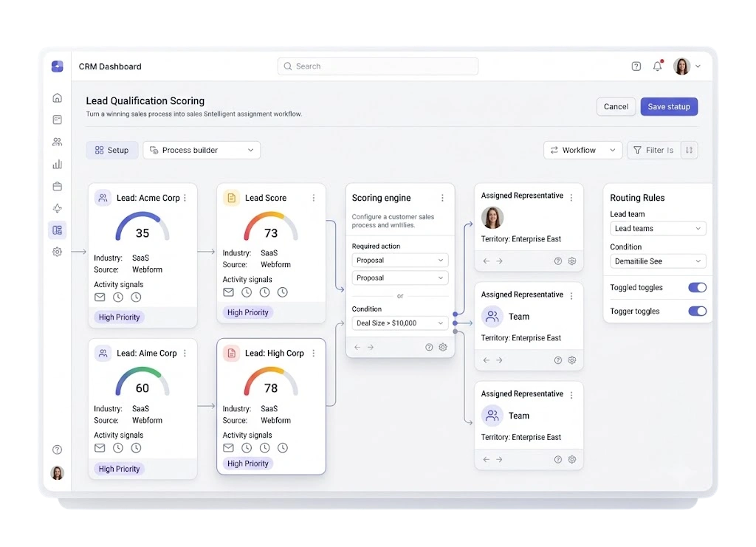Click the High Priority tag on Lead Score

point(248,312)
